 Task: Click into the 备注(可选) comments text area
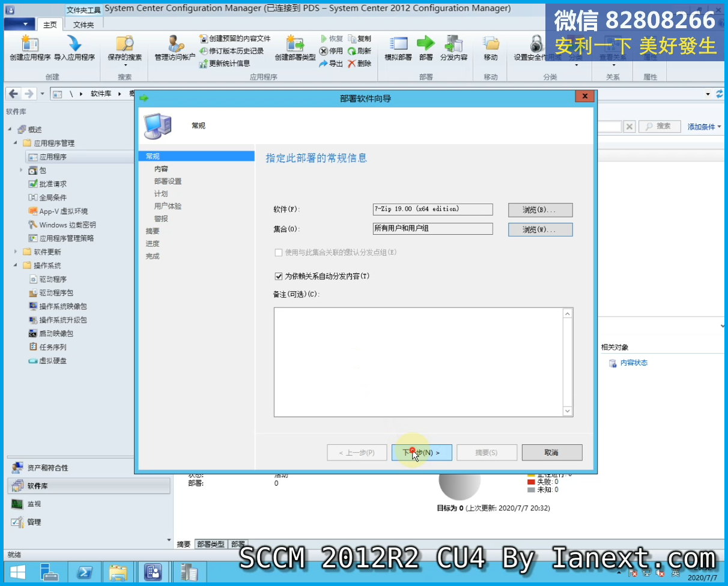pos(419,362)
